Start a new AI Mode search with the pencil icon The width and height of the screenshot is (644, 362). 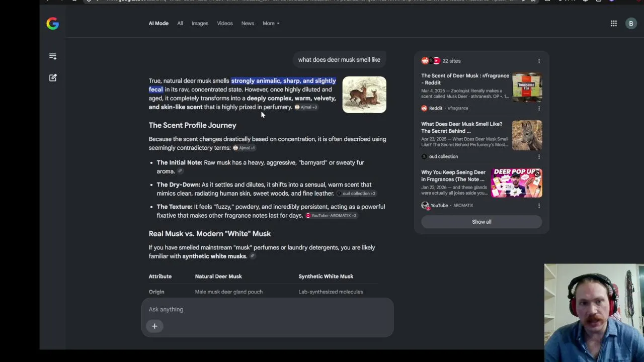click(x=53, y=77)
